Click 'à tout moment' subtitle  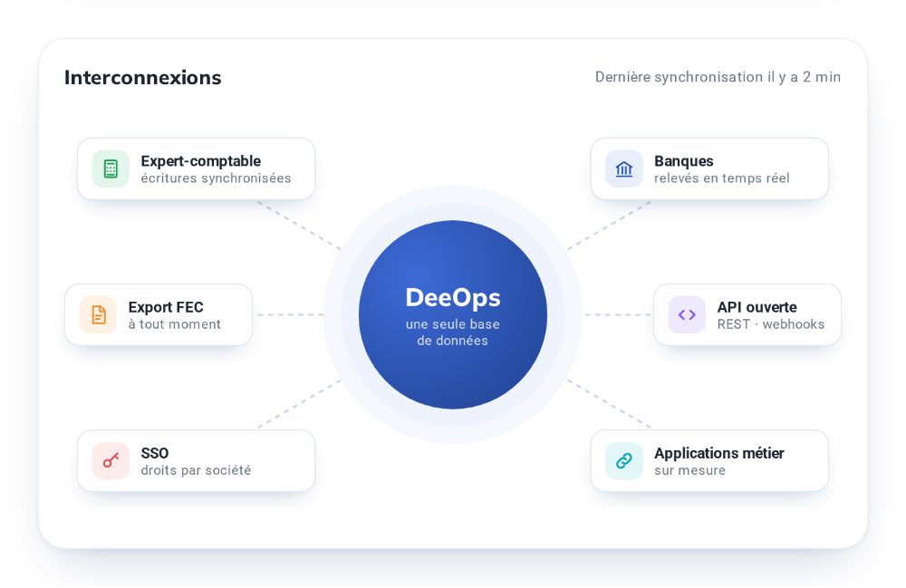click(175, 324)
